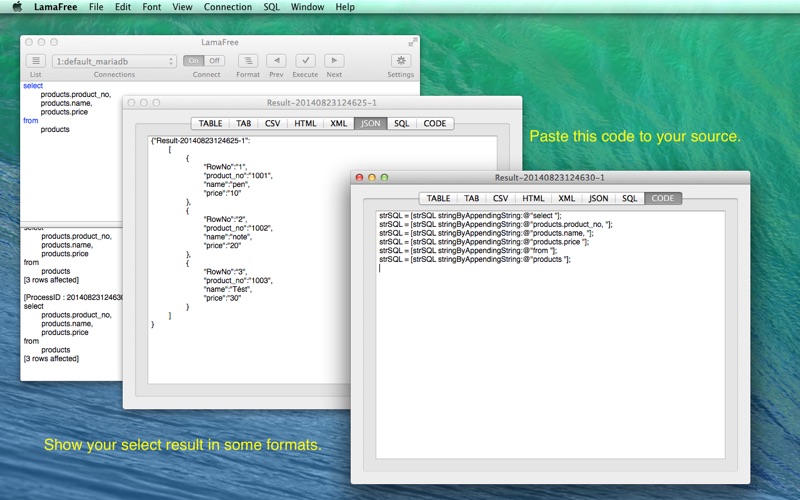
Task: Open the Connection menu
Action: (228, 7)
